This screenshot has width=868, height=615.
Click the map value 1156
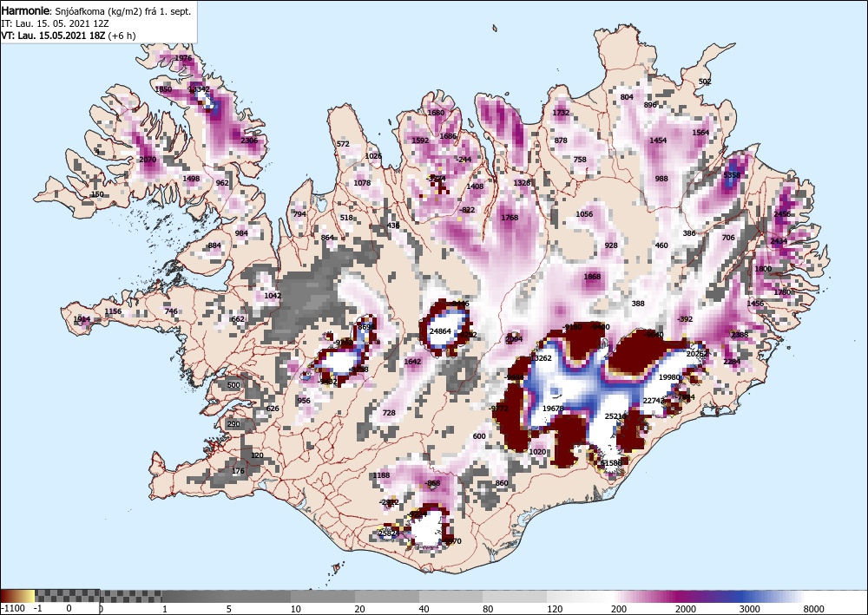click(113, 311)
